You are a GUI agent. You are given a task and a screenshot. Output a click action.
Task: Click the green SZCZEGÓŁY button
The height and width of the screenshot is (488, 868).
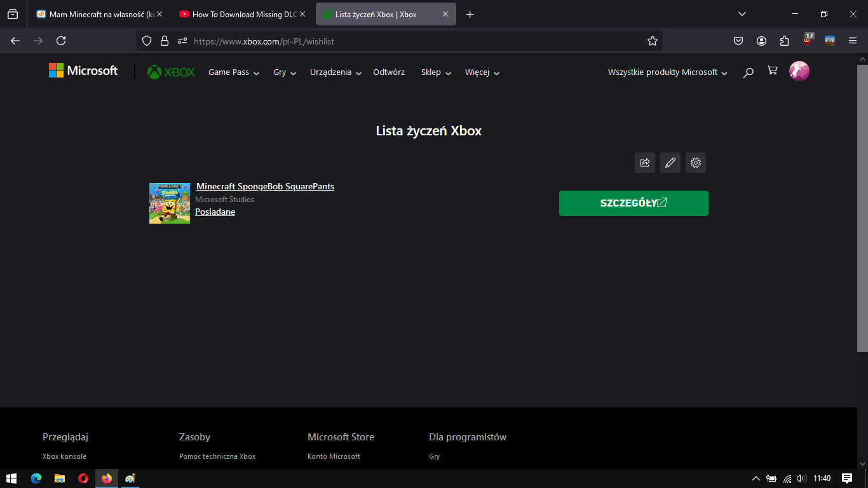[x=633, y=203]
